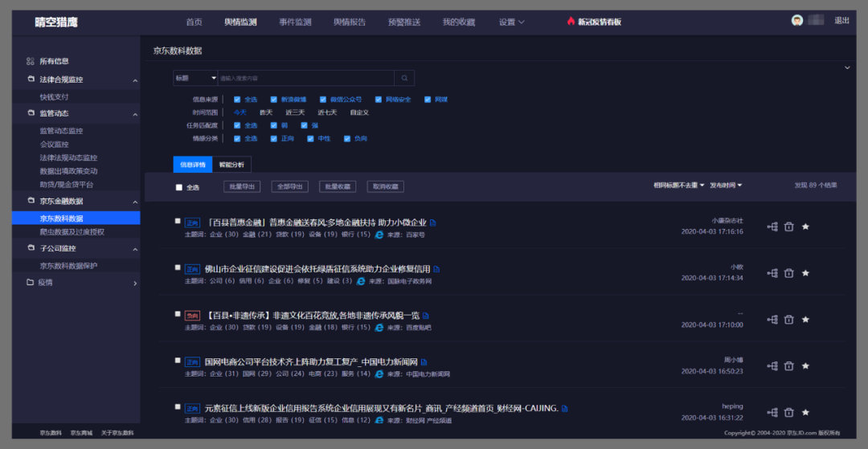
Task: Click browser icon next to 来源: 百家号
Action: pyautogui.click(x=379, y=235)
